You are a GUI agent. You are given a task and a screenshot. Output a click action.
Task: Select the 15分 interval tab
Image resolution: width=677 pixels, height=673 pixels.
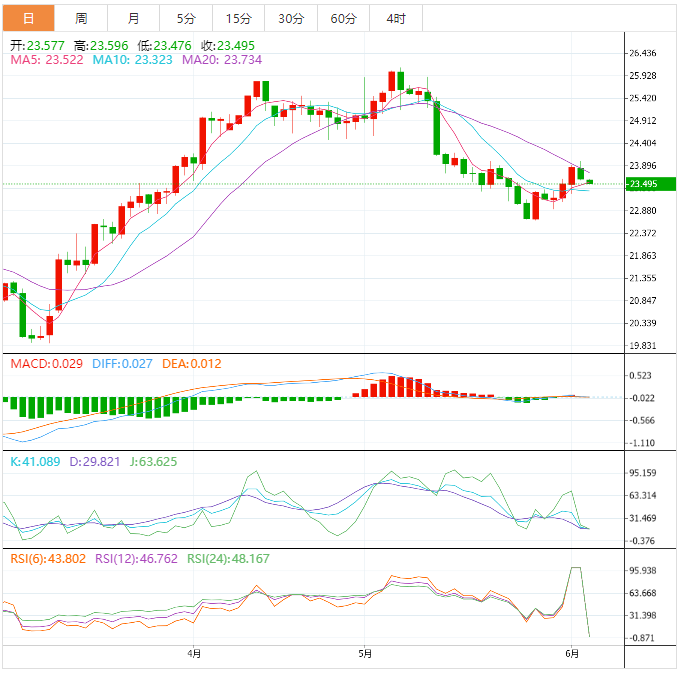coord(238,19)
